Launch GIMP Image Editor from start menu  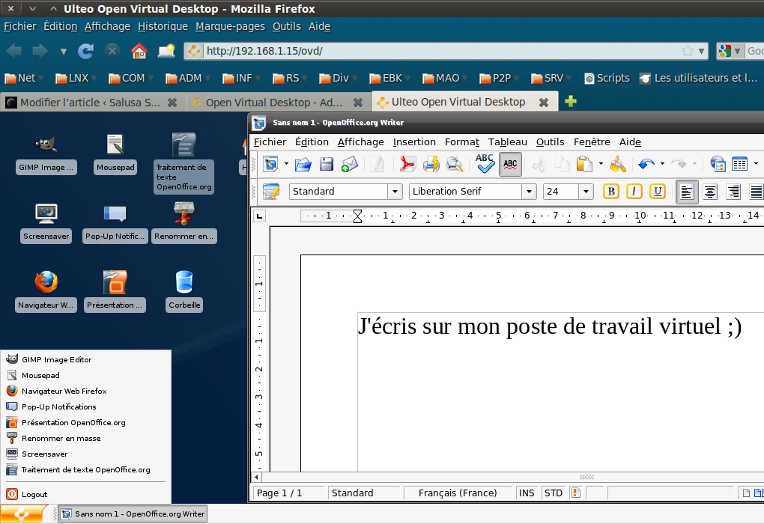point(56,360)
